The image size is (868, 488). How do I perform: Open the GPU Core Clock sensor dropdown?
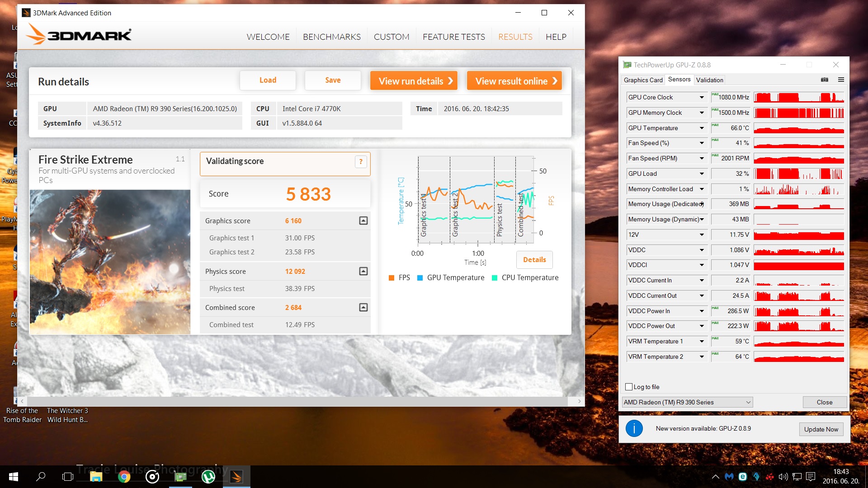[x=702, y=97]
